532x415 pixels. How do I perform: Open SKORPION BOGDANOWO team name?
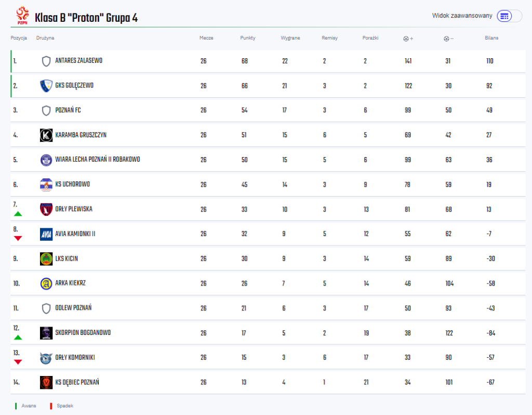[83, 332]
